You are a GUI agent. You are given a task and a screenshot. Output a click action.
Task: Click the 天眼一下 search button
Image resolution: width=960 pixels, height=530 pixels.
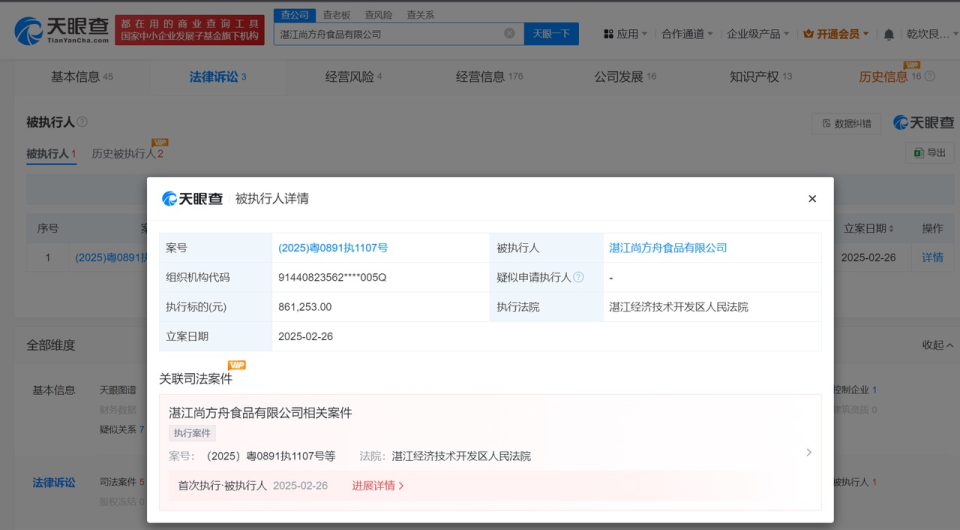[551, 34]
